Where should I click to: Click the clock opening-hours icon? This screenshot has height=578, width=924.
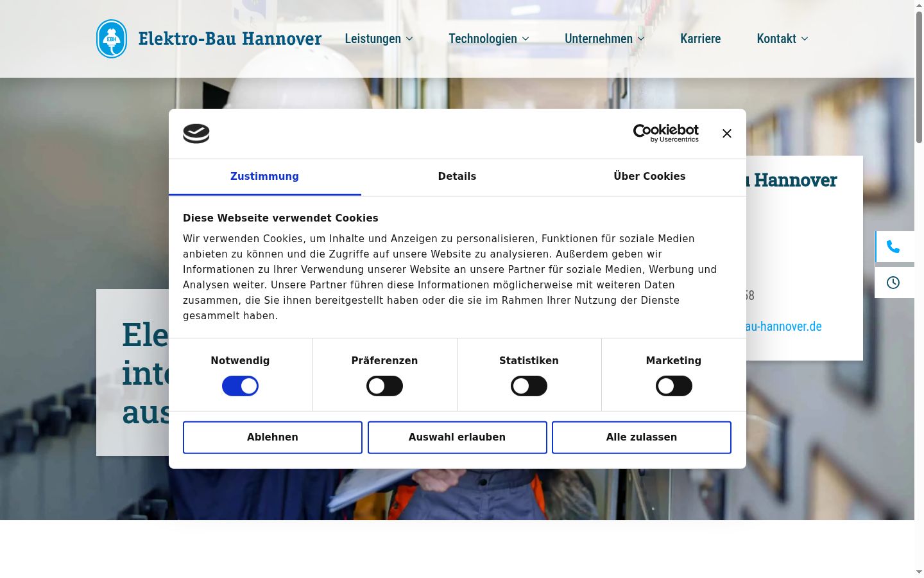[893, 283]
